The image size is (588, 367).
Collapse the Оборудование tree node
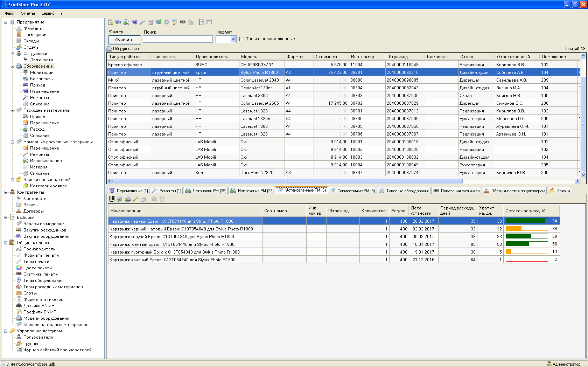[x=12, y=66]
